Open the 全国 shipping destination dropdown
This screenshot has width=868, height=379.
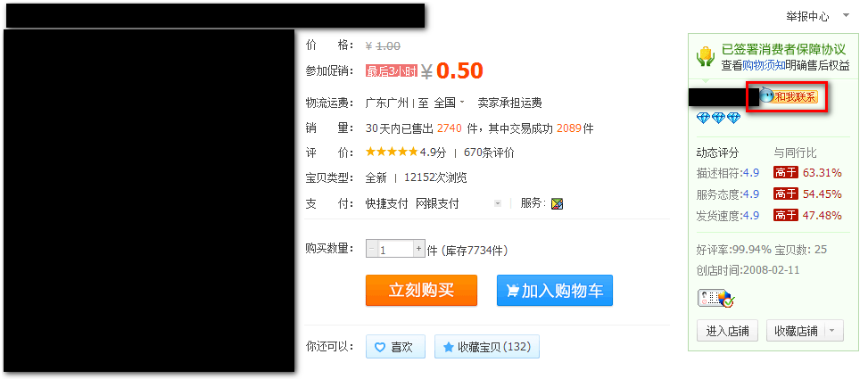click(449, 103)
